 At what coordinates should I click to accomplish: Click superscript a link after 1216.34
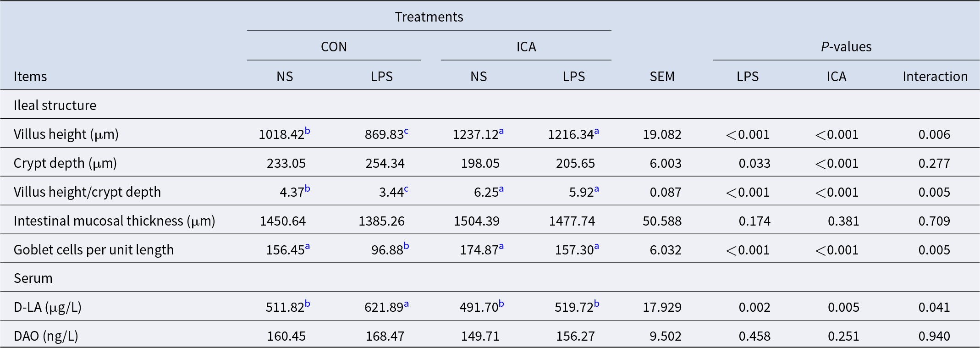click(x=596, y=131)
